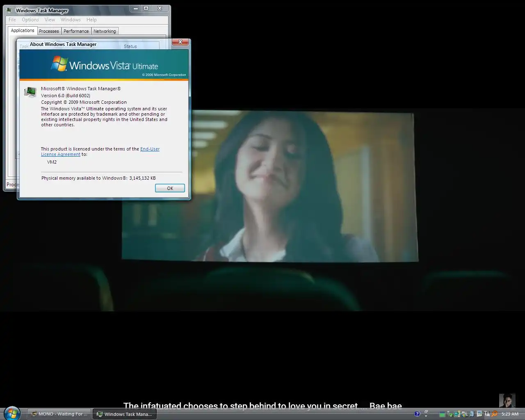Click blue help question mark tray icon
Screen dimensions: 525x420
point(417,414)
